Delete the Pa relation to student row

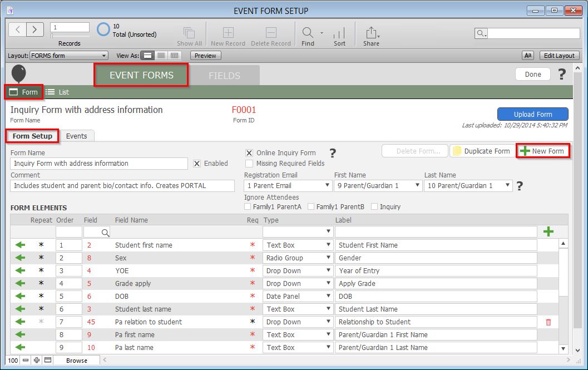(x=549, y=322)
